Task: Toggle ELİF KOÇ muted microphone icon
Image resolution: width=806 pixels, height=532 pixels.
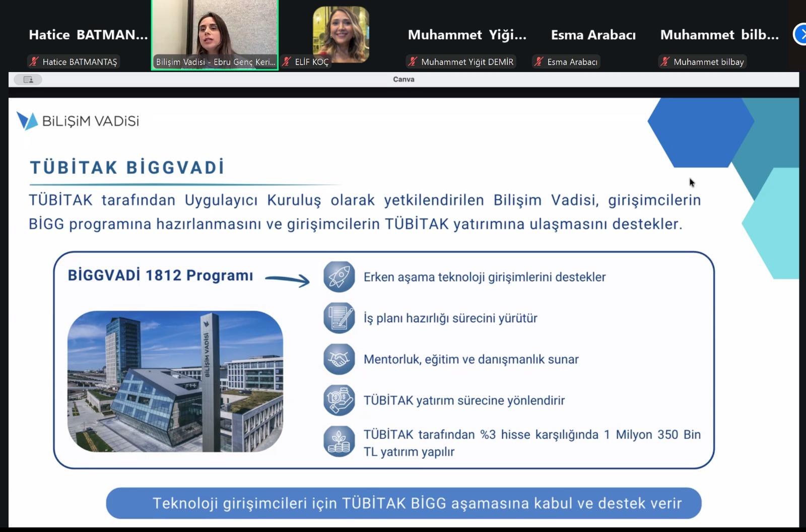Action: click(x=287, y=62)
